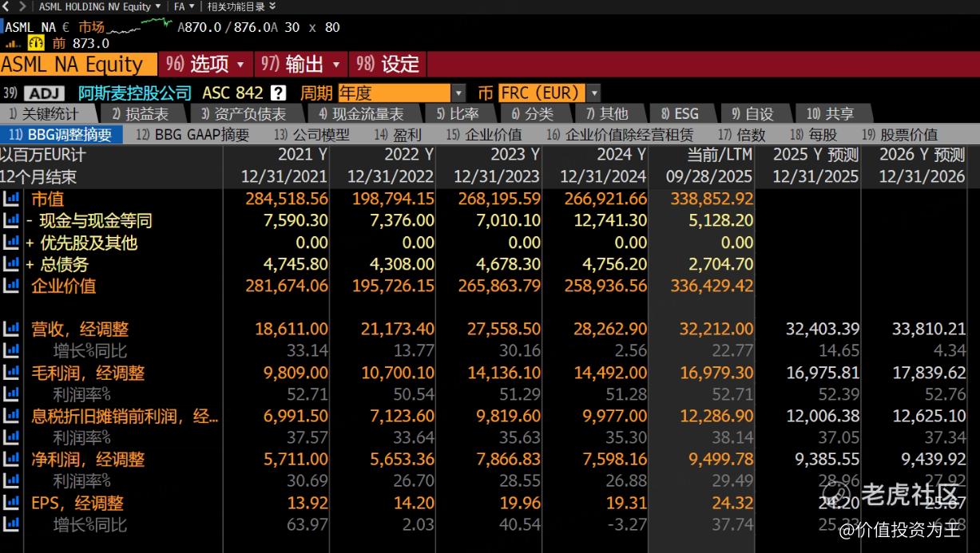Click the 总债务 2022 value 4,308.00

(x=402, y=264)
